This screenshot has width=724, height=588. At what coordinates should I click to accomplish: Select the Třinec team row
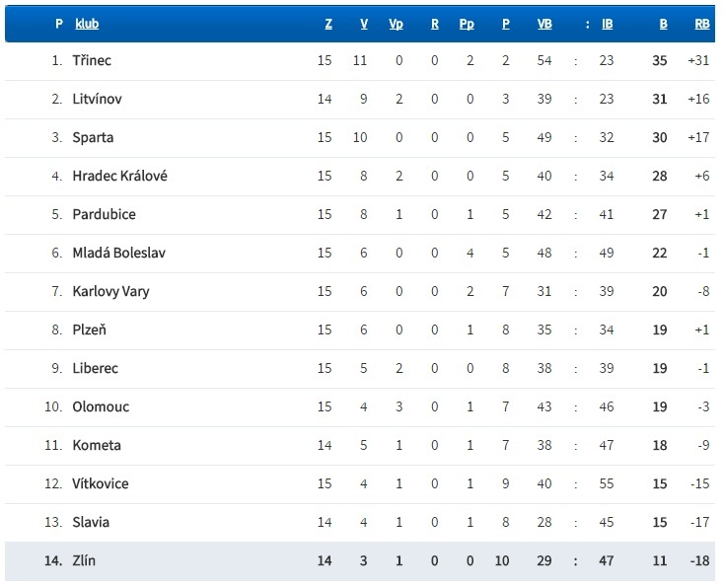(360, 61)
